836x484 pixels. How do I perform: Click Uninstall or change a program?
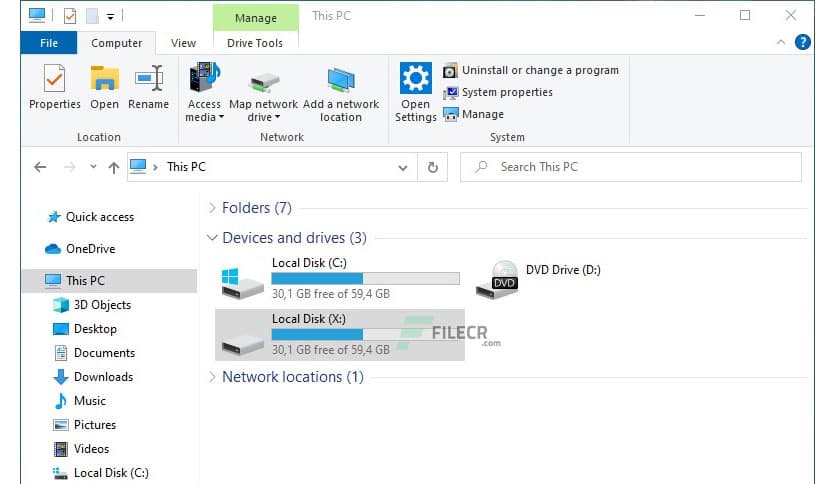click(531, 70)
